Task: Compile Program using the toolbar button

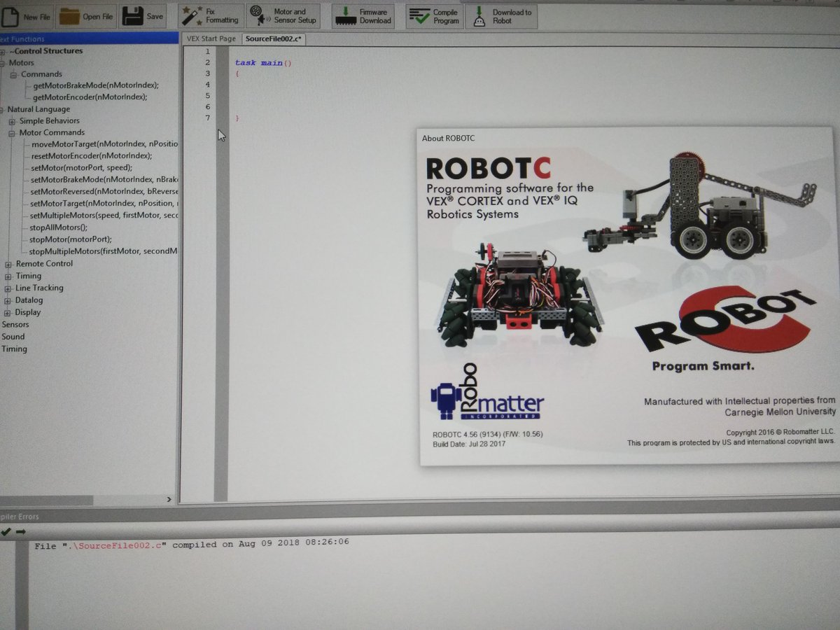Action: [x=435, y=16]
